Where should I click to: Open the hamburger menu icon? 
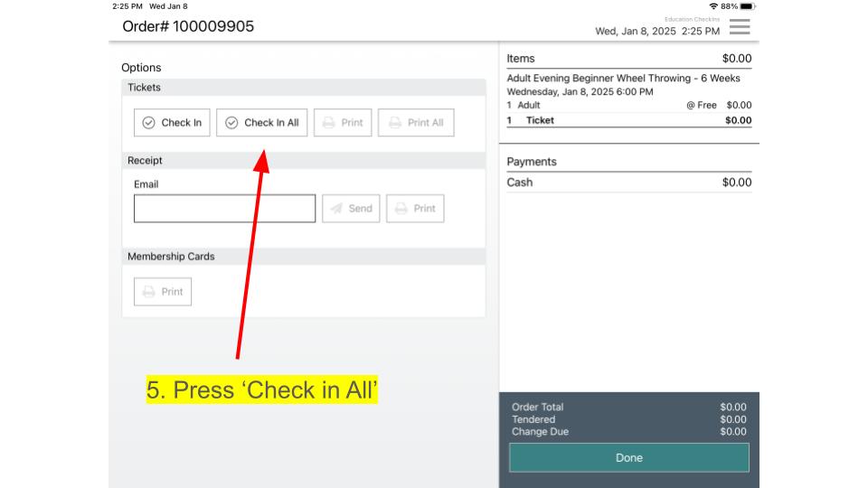coord(739,27)
